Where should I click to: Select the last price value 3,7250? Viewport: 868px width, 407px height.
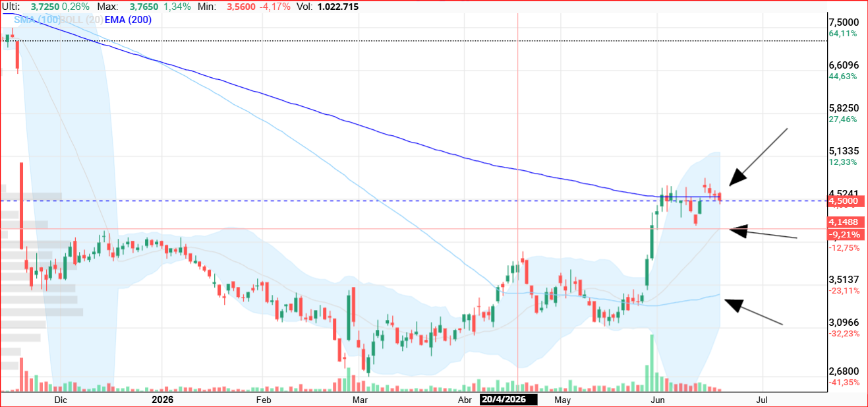[x=44, y=7]
